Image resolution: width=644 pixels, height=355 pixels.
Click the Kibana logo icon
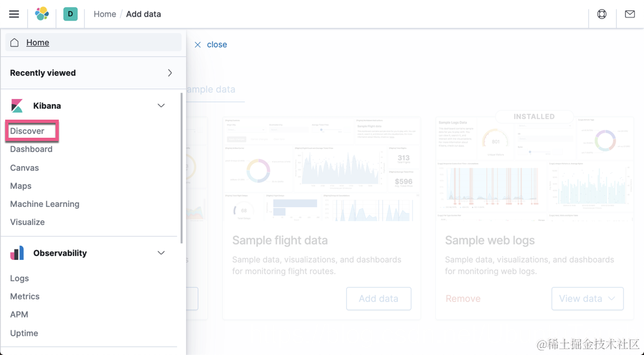coord(17,105)
